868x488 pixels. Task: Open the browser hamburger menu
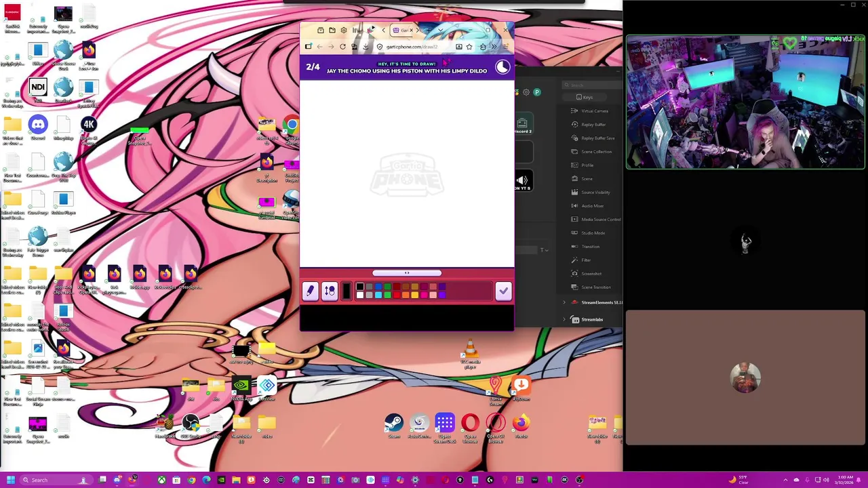tap(506, 47)
